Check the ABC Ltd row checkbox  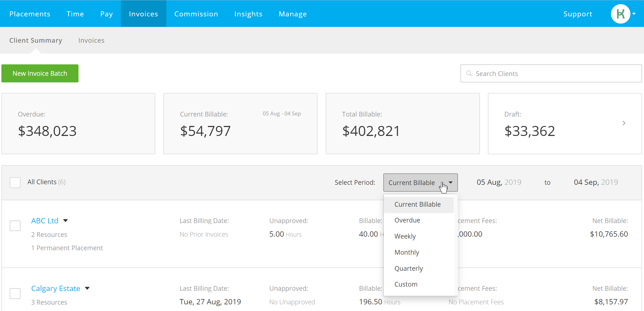click(15, 226)
